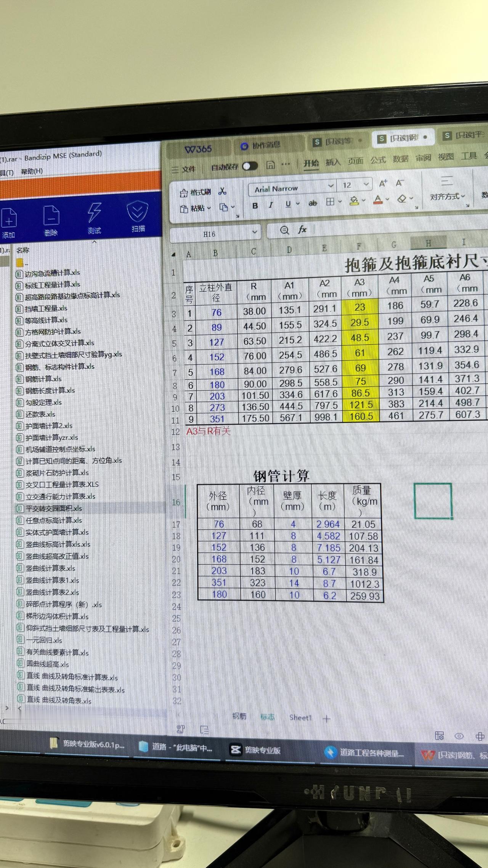
Task: Switch to the 视图 ribbon tab
Action: pyautogui.click(x=446, y=156)
